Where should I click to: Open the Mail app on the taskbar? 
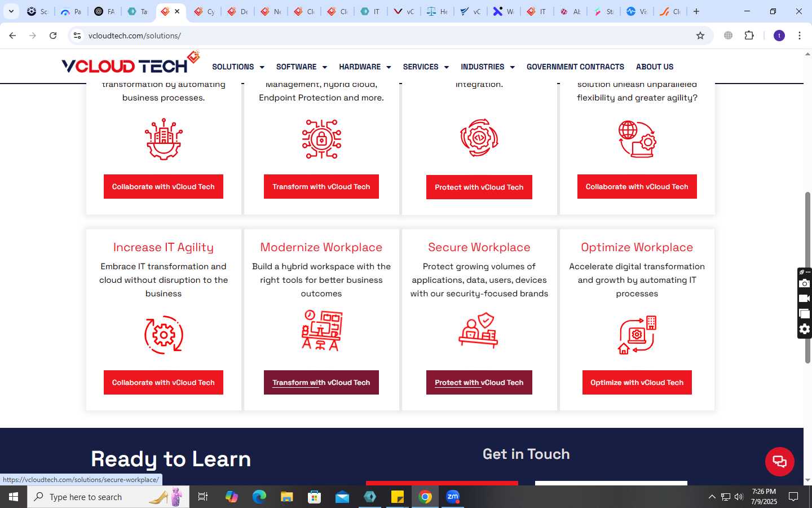(342, 497)
